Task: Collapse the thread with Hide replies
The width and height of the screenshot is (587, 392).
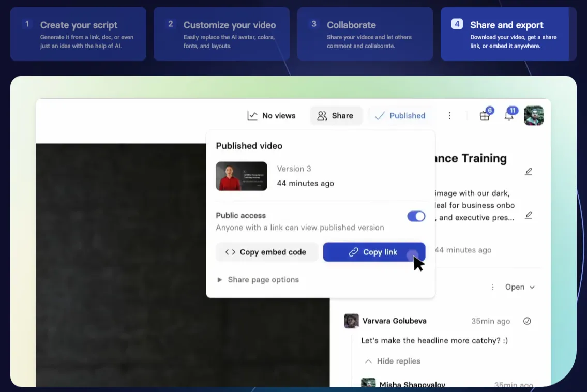Action: coord(393,361)
